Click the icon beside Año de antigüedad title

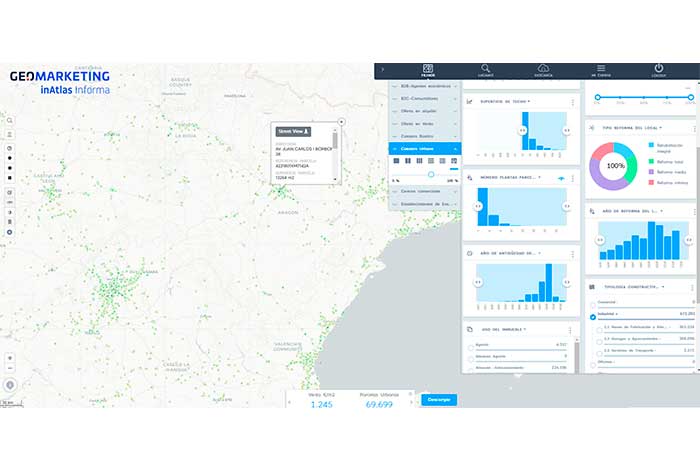(470, 253)
